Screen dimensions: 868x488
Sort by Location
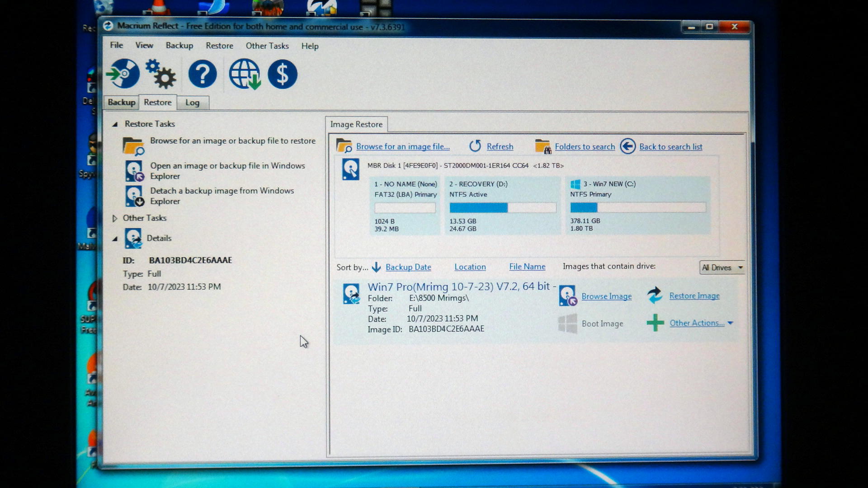click(x=470, y=267)
